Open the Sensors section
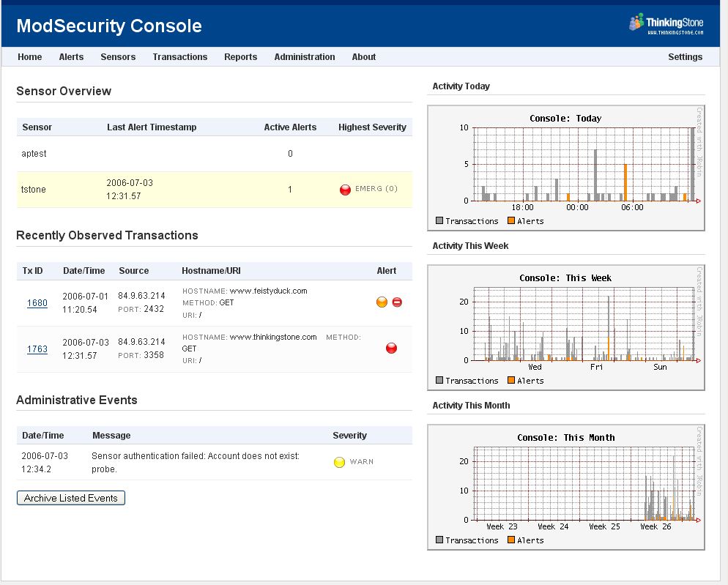 pos(118,56)
